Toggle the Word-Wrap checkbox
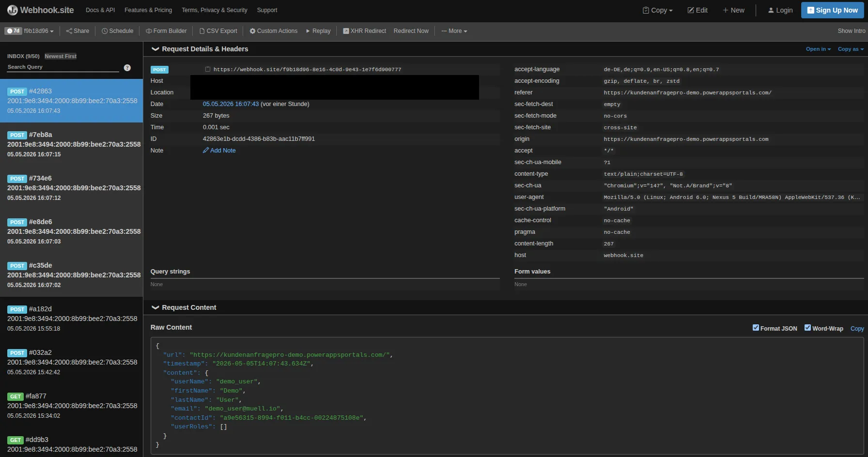Screen dimensions: 868x457 click(x=807, y=328)
